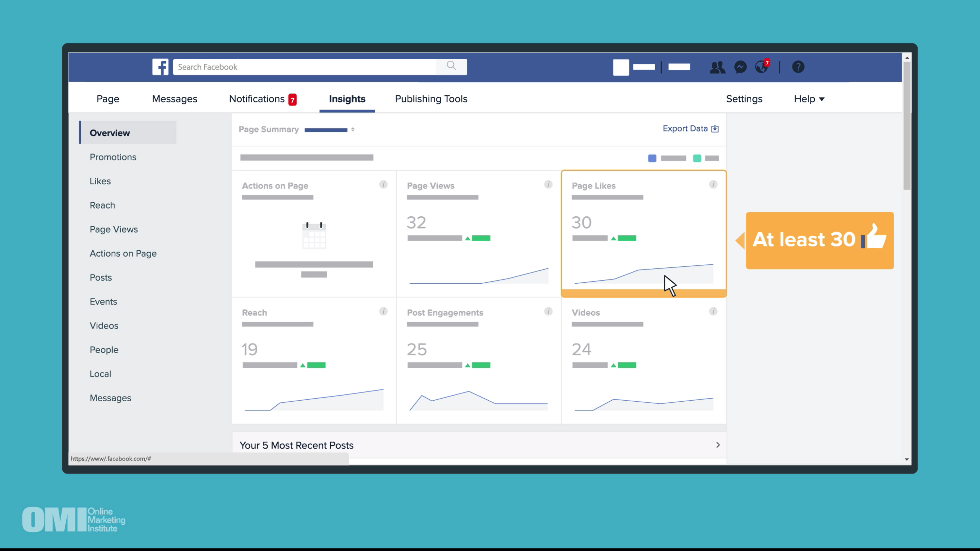Click the Videos info icon
Image resolution: width=980 pixels, height=551 pixels.
(x=713, y=312)
